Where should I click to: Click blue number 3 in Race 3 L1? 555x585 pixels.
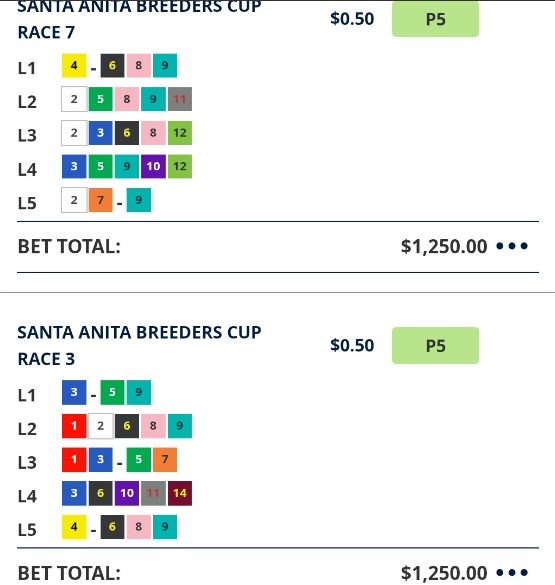[74, 392]
